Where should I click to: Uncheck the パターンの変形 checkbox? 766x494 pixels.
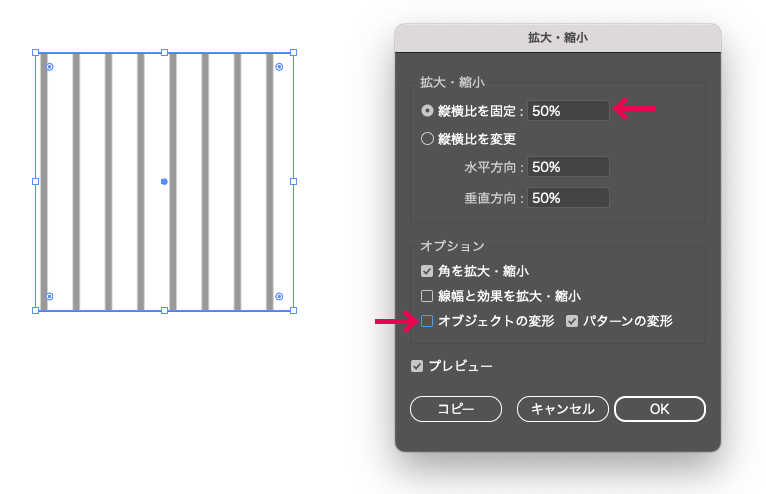click(572, 321)
